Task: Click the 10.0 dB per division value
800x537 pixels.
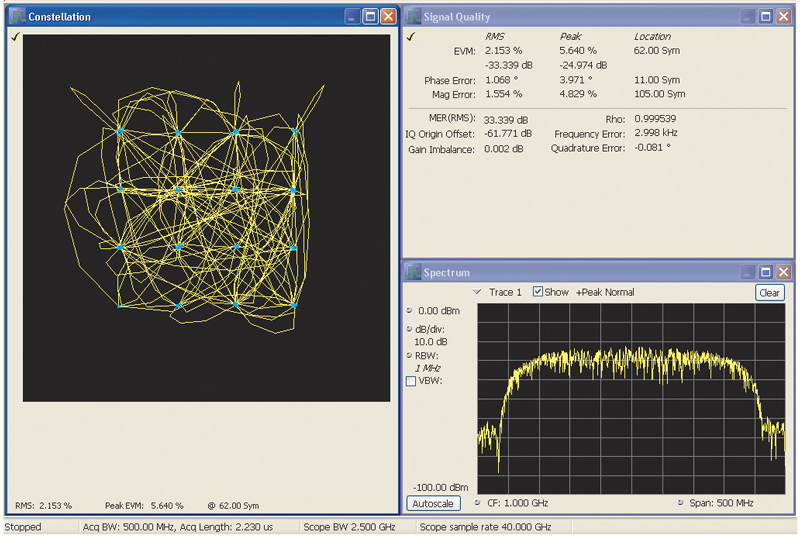Action: 432,341
